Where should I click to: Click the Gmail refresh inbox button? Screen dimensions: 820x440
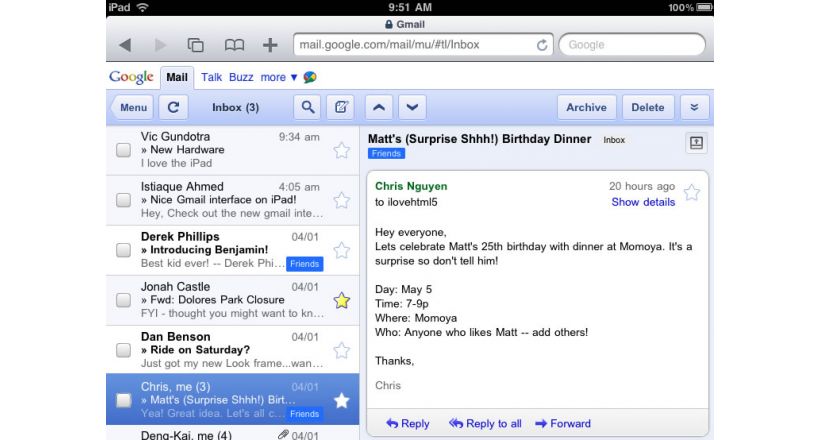coord(174,107)
